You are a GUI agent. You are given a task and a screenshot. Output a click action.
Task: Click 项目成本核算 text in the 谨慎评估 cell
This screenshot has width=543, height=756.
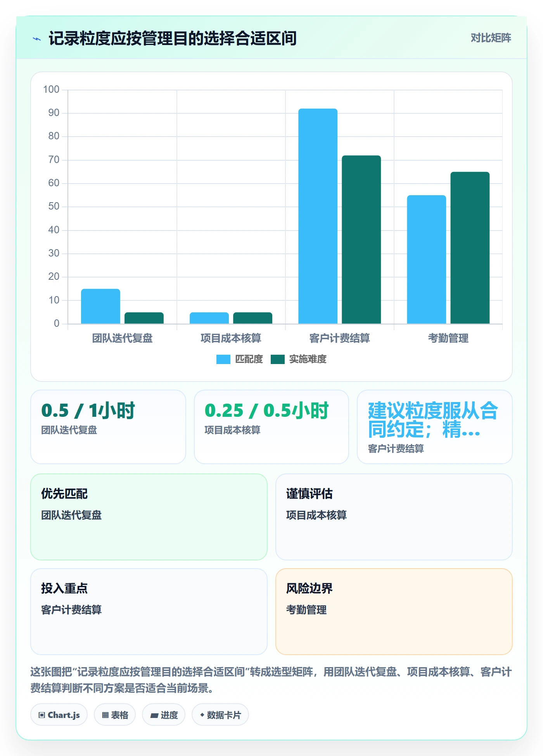pyautogui.click(x=316, y=515)
